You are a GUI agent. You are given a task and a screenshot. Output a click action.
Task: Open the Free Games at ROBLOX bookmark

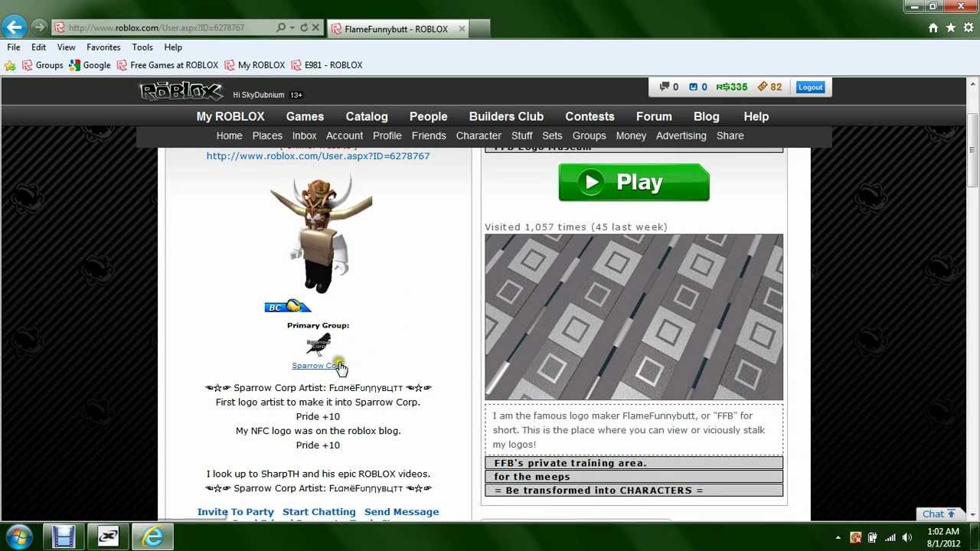coord(168,65)
